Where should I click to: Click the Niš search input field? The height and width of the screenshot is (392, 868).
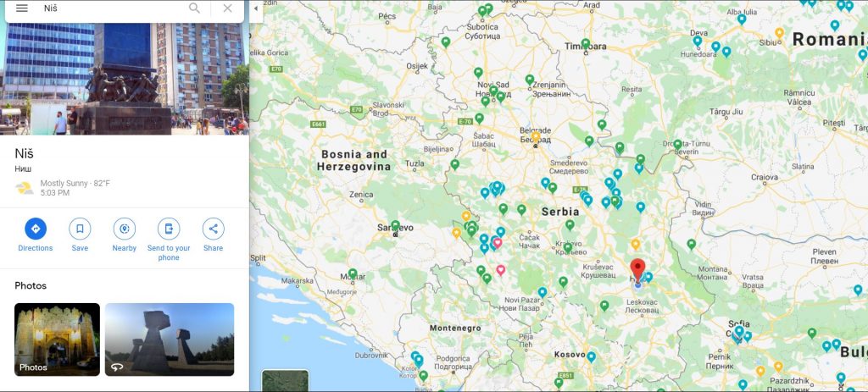tap(110, 8)
